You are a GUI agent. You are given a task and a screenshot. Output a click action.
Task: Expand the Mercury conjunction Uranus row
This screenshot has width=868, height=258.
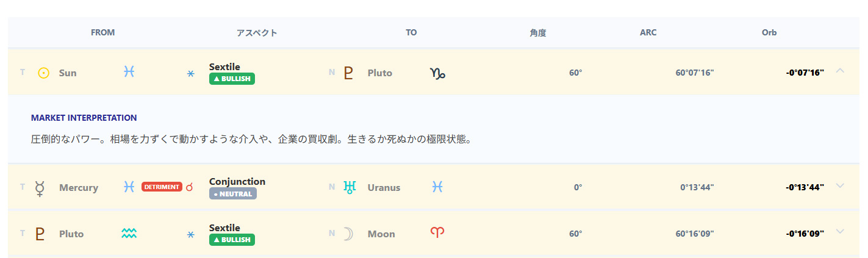[x=840, y=185]
